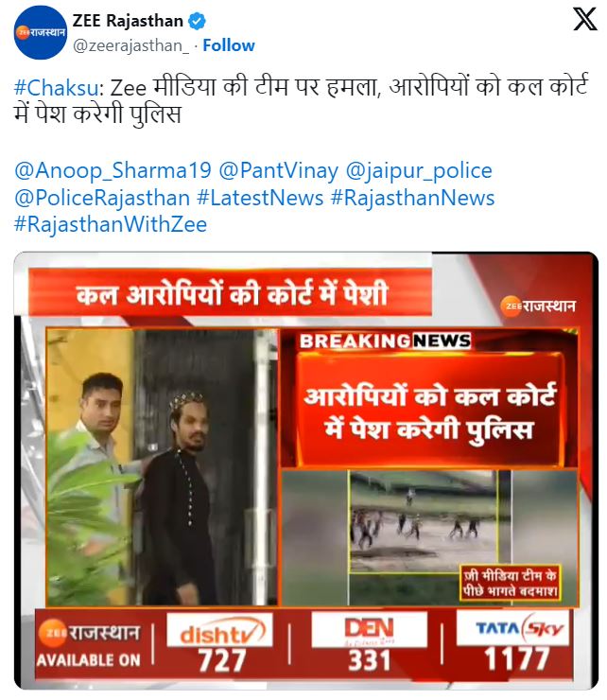Open the embedded breaking news video
Image resolution: width=607 pixels, height=700 pixels.
pos(305,471)
